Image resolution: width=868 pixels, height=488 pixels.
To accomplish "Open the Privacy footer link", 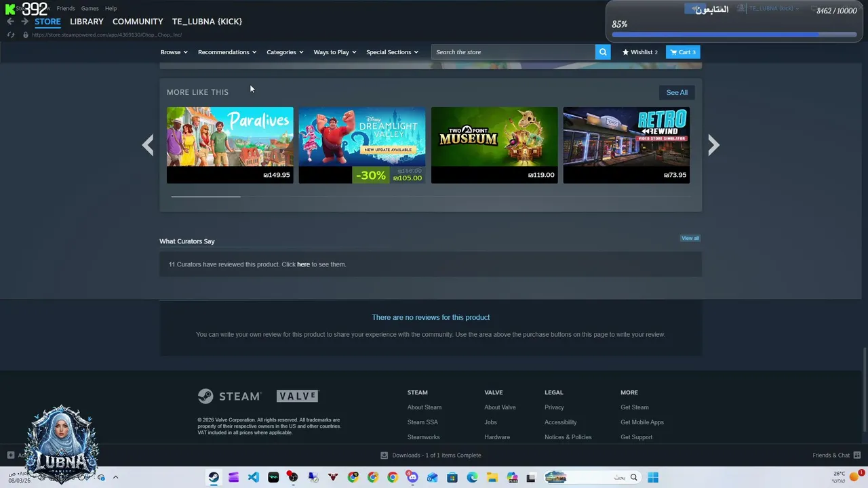I will pos(554,407).
